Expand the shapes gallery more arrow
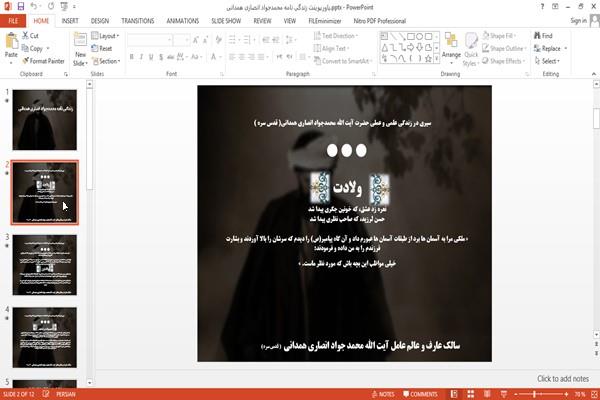The width and height of the screenshot is (600, 400). (x=436, y=58)
